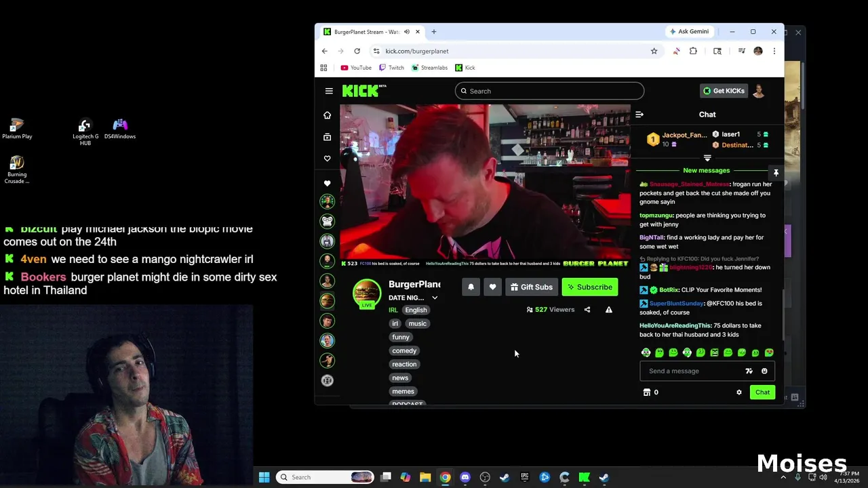Click the memes tag
The width and height of the screenshot is (868, 488).
[x=403, y=392]
